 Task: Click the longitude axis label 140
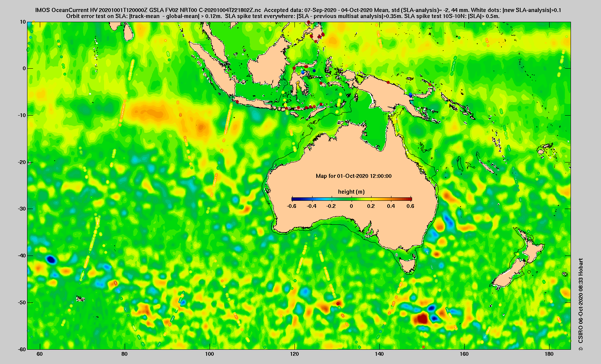[x=379, y=354]
